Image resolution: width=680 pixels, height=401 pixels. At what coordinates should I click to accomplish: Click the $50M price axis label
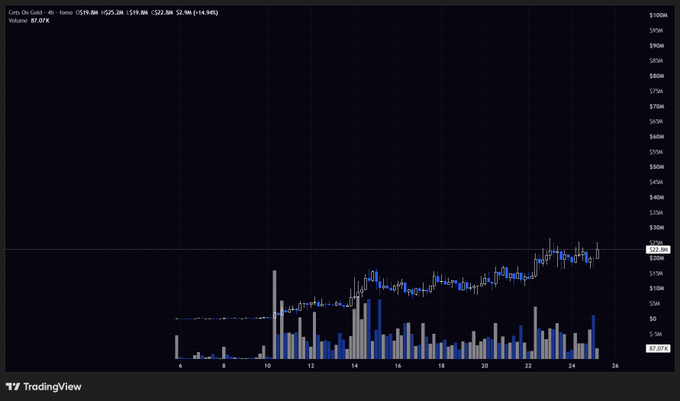coord(657,167)
